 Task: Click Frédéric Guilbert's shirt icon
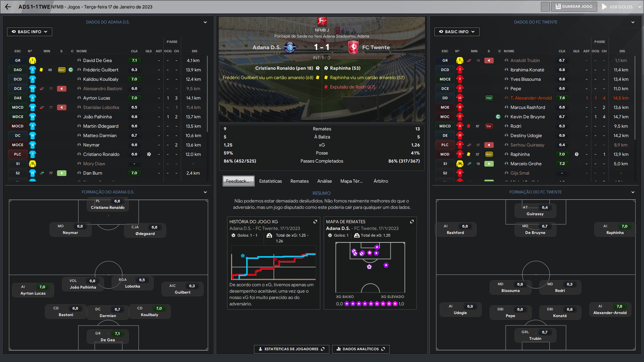(33, 70)
